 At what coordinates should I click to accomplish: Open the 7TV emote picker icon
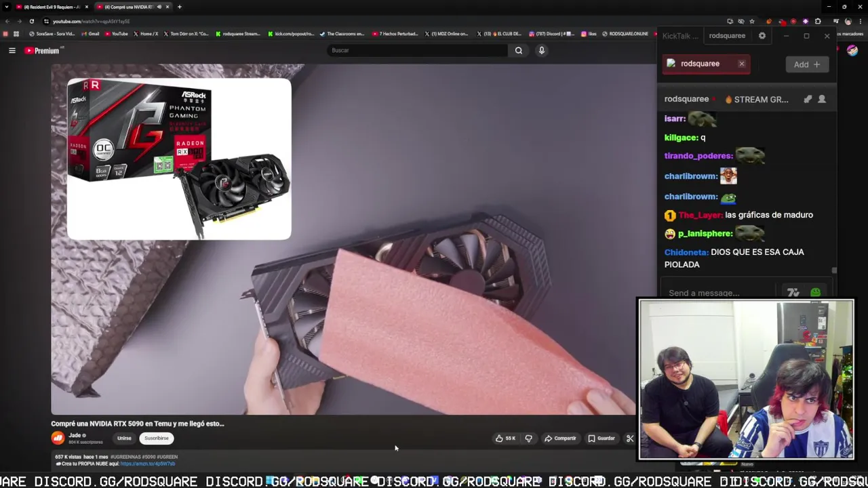click(793, 293)
